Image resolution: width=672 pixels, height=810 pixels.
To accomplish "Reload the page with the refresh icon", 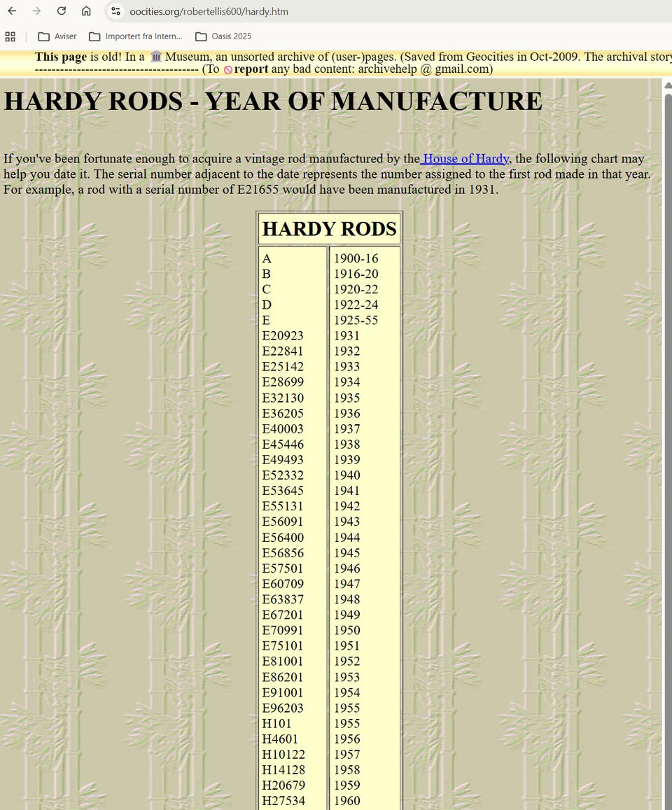I will (x=61, y=11).
